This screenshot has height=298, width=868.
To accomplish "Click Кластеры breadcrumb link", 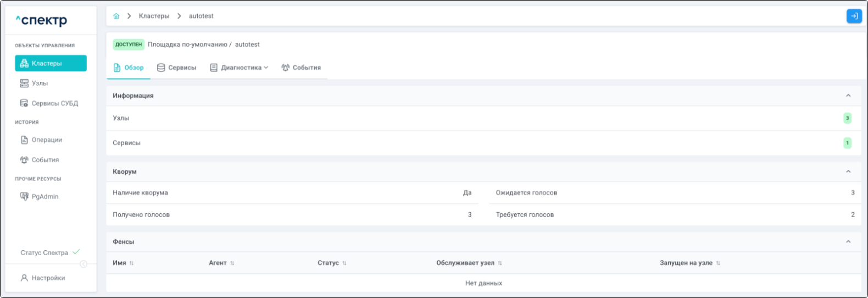I will 154,16.
